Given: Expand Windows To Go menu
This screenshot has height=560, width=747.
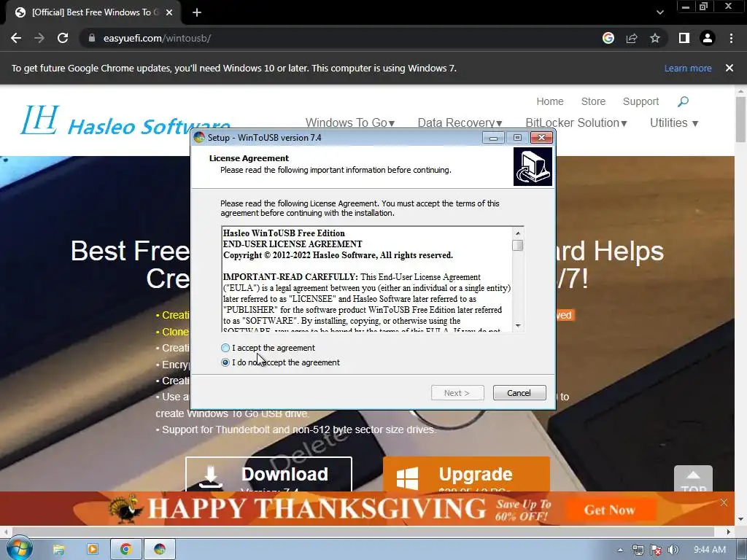Looking at the screenshot, I should point(349,122).
